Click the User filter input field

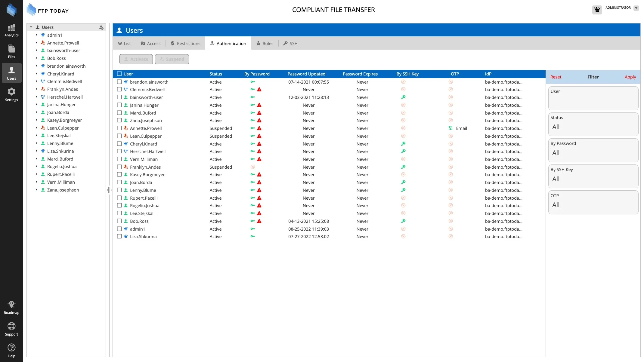coord(593,102)
